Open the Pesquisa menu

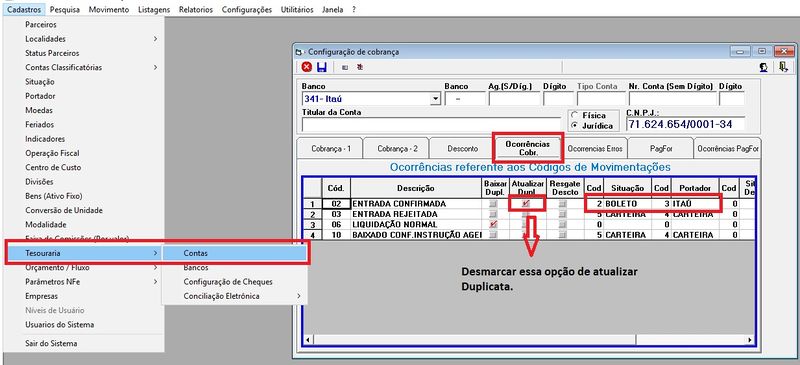(x=65, y=9)
